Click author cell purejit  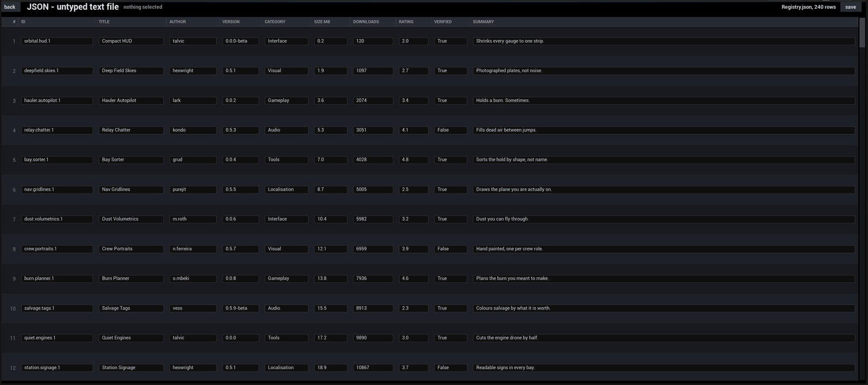[193, 190]
